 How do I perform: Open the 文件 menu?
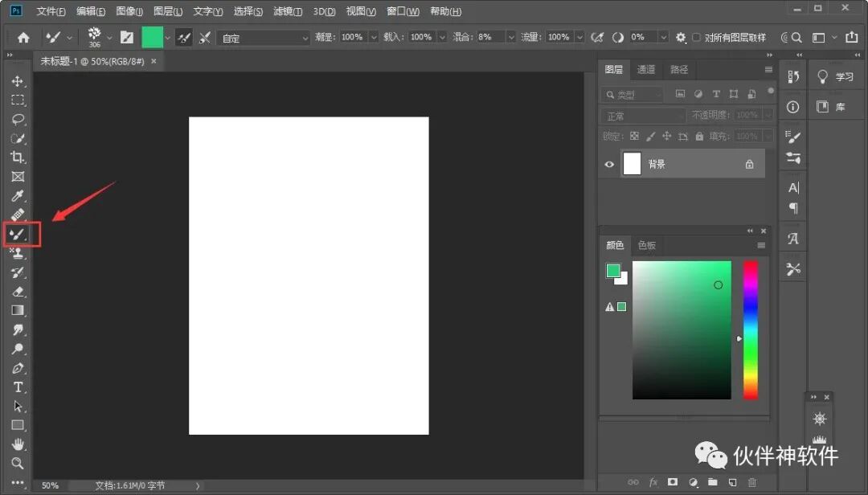51,11
